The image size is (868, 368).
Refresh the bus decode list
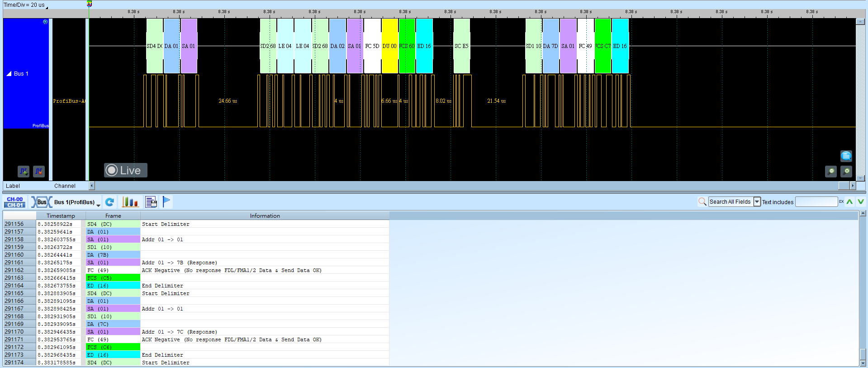[109, 202]
